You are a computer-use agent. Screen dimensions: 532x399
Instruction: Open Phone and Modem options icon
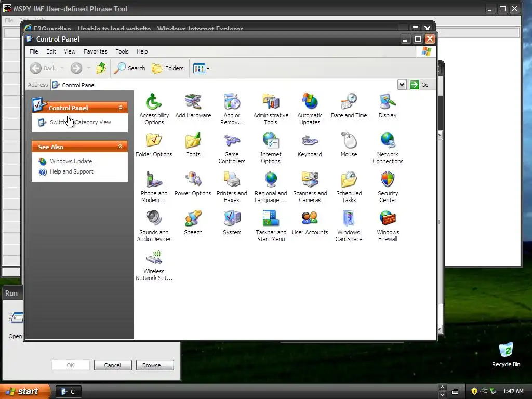(154, 187)
